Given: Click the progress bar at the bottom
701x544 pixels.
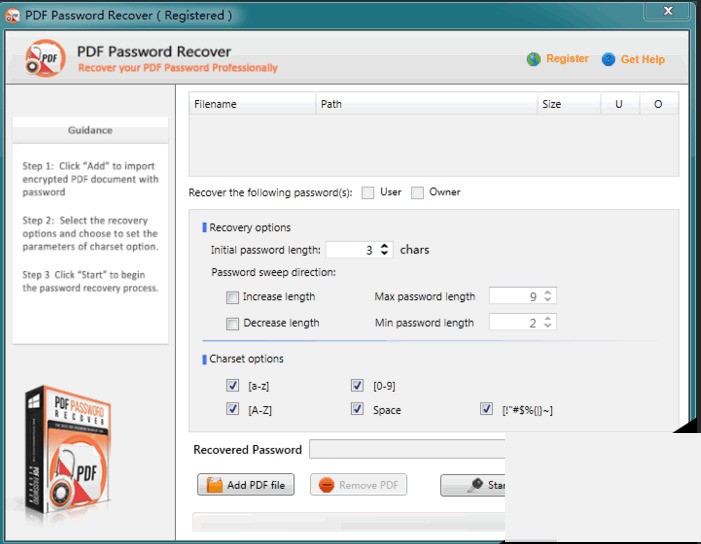Looking at the screenshot, I should (349, 522).
